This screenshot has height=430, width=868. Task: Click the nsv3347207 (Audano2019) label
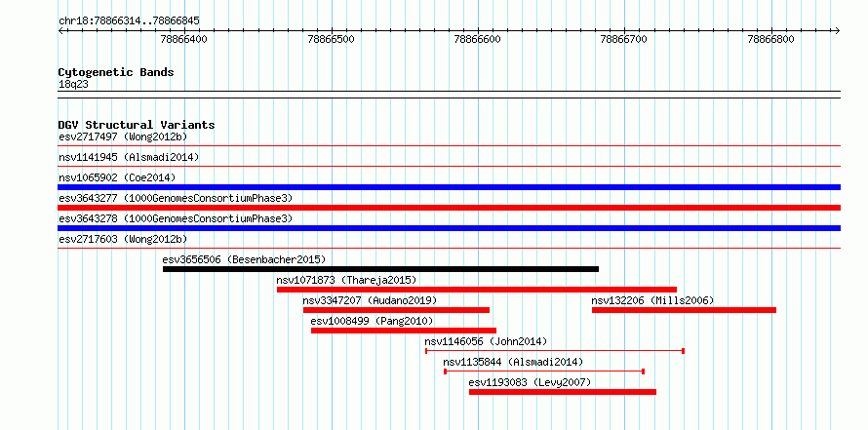370,300
